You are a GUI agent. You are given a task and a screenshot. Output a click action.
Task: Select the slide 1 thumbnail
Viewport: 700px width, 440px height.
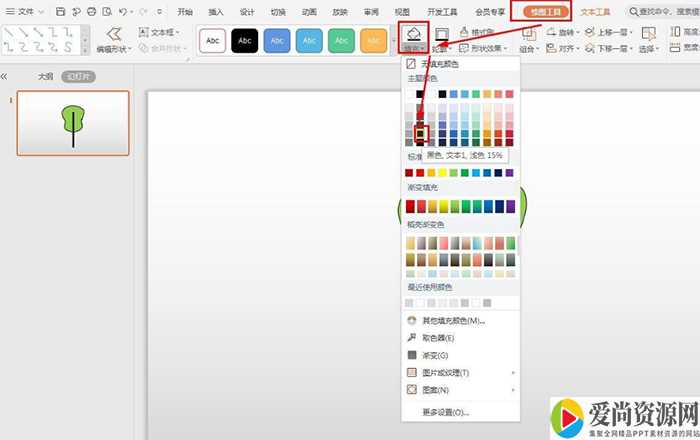point(73,123)
